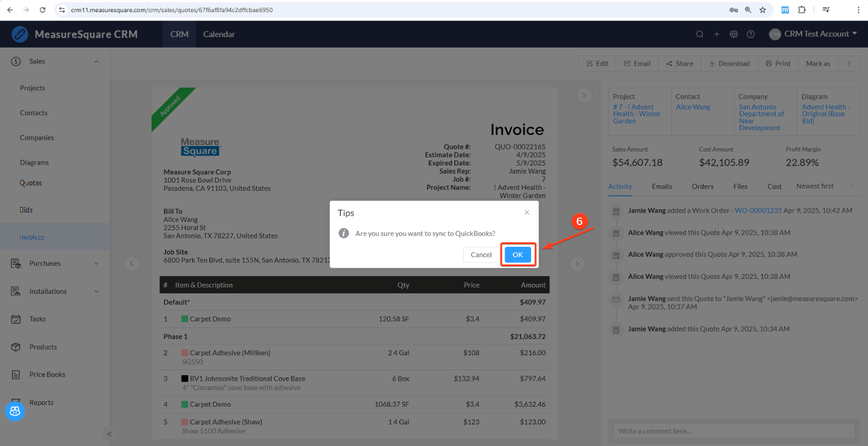The height and width of the screenshot is (446, 868).
Task: Switch to the Emails tab
Action: [x=662, y=186]
